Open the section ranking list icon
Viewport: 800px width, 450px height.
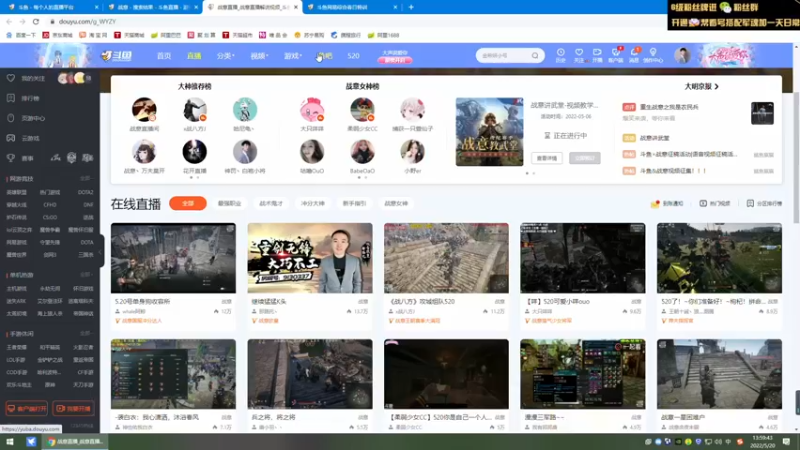(x=750, y=203)
